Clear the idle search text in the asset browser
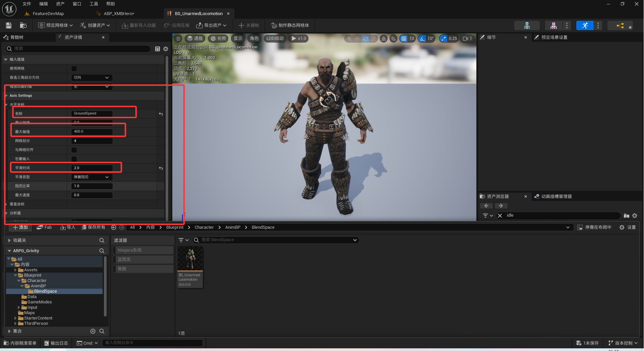This screenshot has height=351, width=644. click(500, 216)
